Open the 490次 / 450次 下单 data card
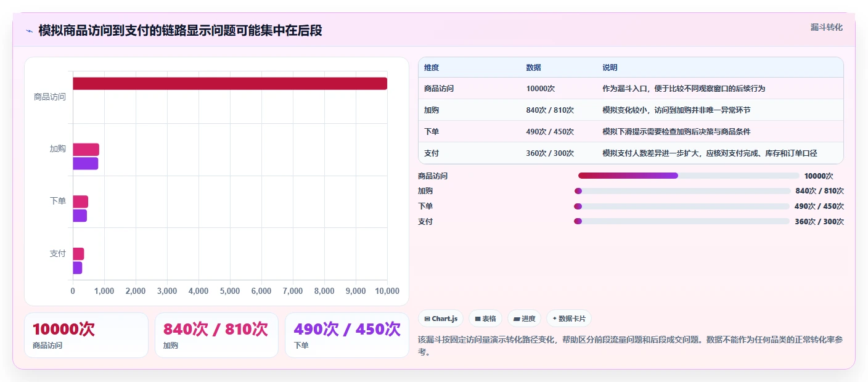Image resolution: width=868 pixels, height=382 pixels. coord(347,335)
